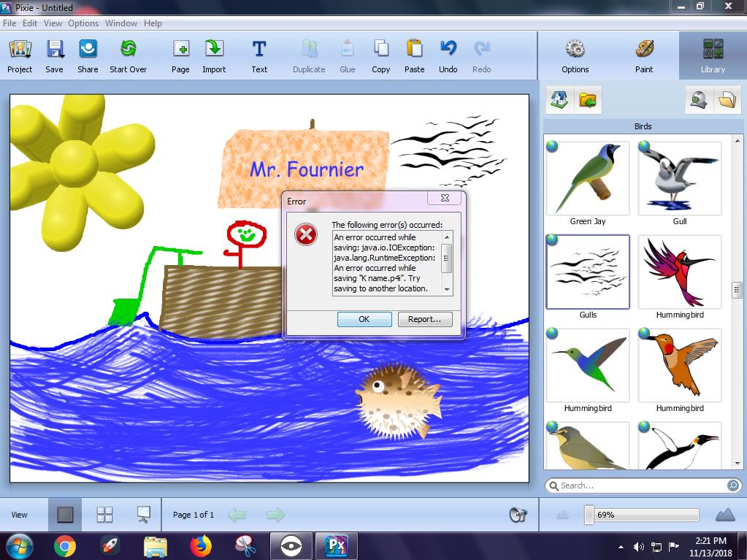Select the Text tool

(x=259, y=56)
